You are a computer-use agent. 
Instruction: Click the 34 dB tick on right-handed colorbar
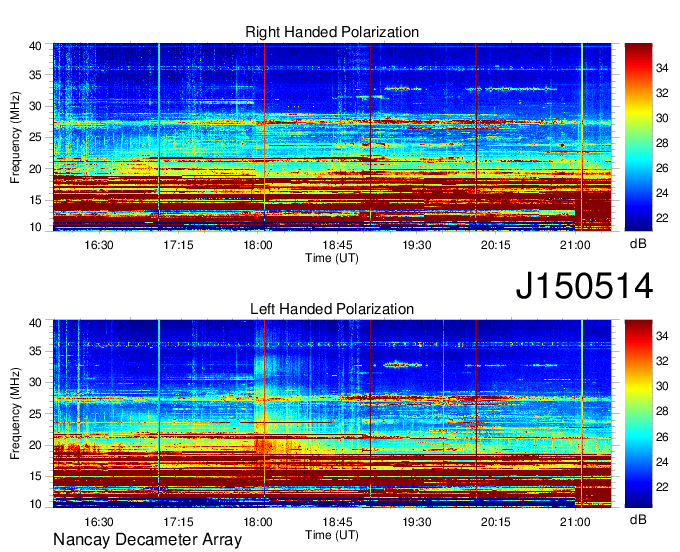click(x=662, y=68)
